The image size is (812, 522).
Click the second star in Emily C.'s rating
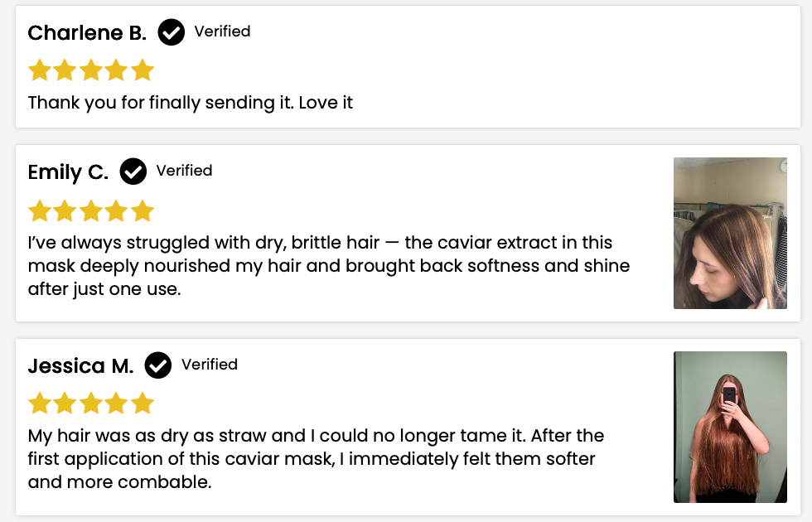pos(65,210)
